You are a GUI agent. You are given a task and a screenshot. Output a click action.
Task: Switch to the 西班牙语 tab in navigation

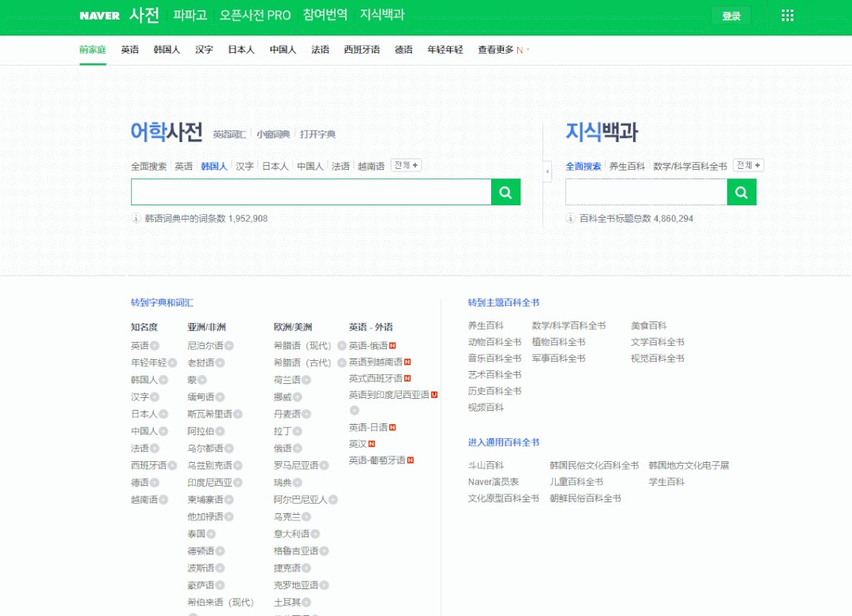pyautogui.click(x=362, y=50)
